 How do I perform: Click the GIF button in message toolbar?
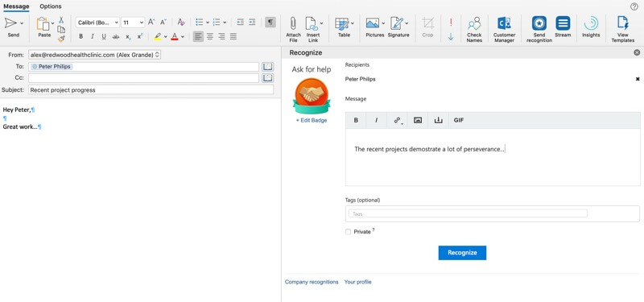tap(459, 120)
